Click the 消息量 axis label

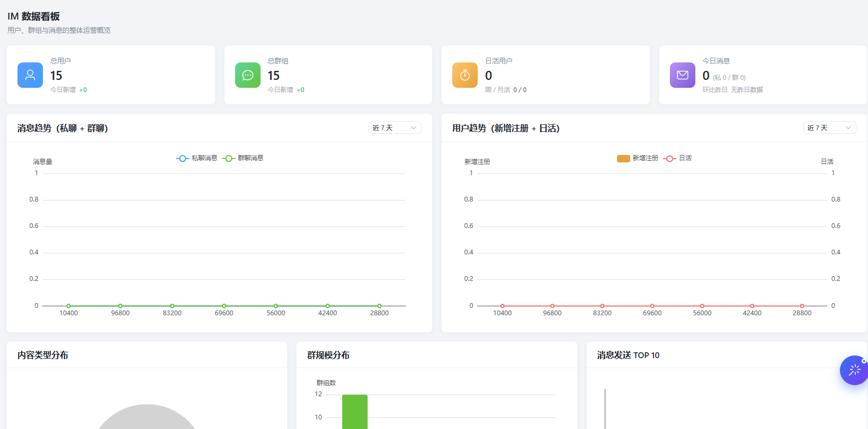pyautogui.click(x=42, y=161)
